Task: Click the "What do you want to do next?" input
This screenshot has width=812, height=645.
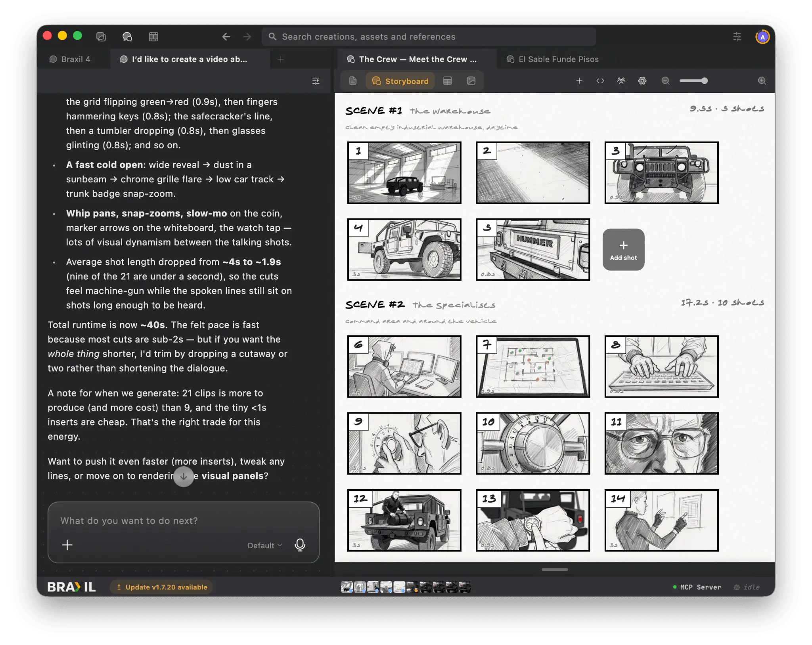Action: point(184,521)
